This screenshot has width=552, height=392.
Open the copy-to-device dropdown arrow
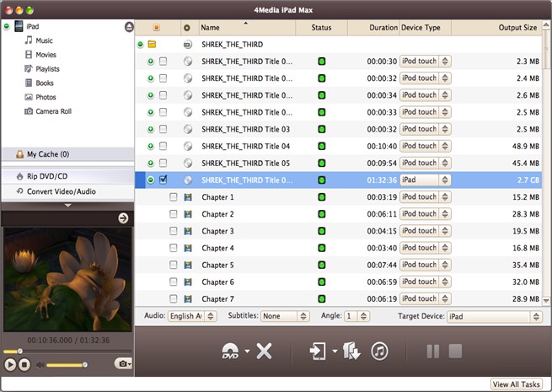tap(335, 352)
